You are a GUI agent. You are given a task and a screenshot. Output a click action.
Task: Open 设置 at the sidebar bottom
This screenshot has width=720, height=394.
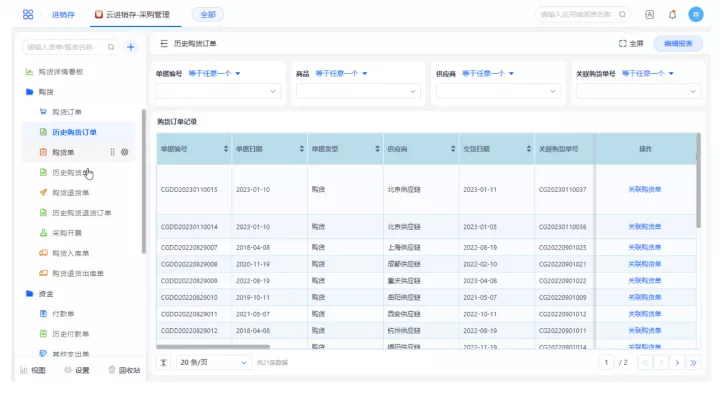tap(77, 370)
